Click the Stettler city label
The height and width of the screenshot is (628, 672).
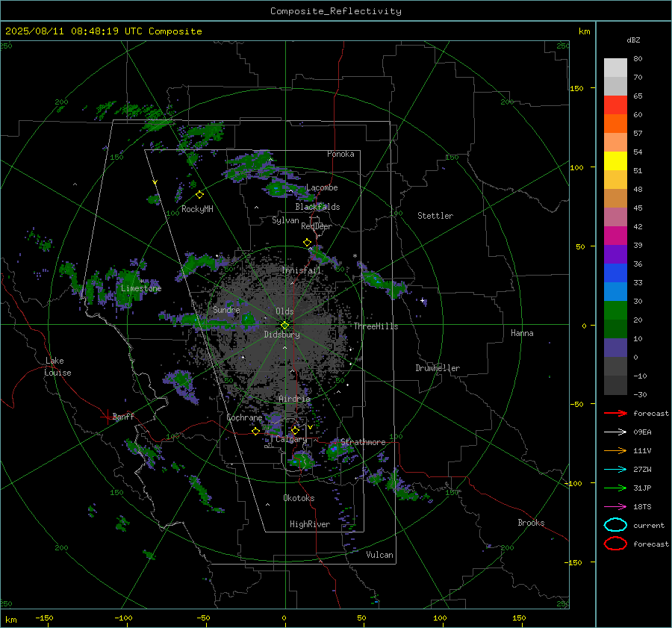pyautogui.click(x=435, y=216)
